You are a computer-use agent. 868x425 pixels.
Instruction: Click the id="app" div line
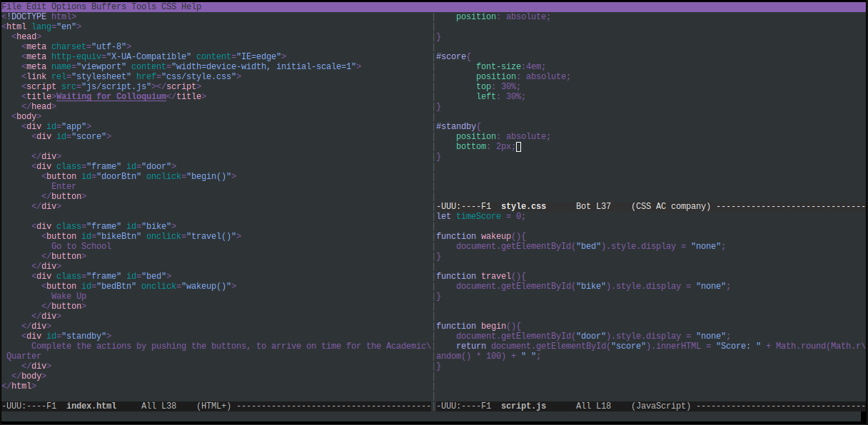(x=56, y=126)
